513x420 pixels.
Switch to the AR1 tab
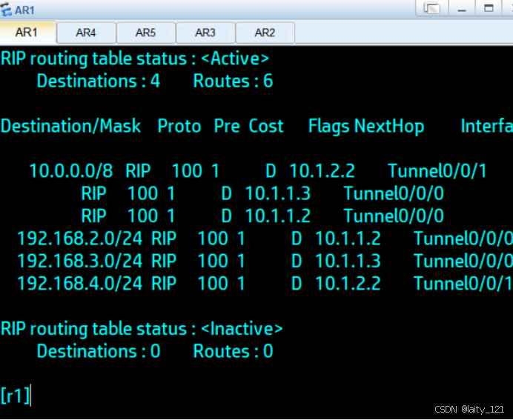pyautogui.click(x=27, y=33)
